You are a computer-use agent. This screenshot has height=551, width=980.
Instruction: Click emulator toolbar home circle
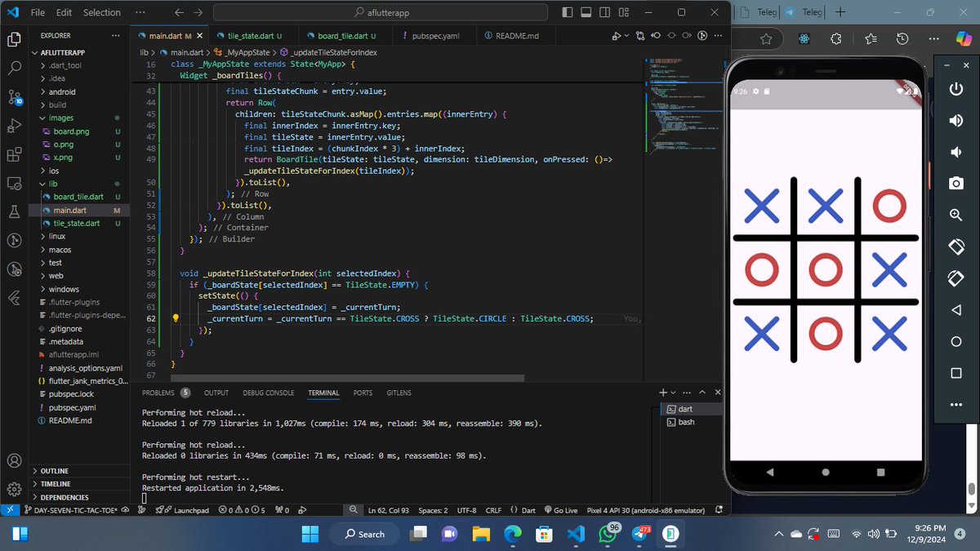(955, 342)
